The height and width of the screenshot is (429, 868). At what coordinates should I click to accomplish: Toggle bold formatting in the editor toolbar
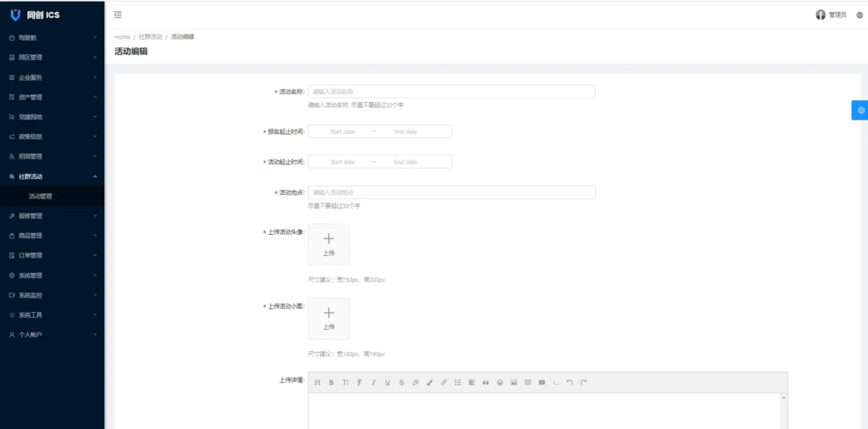(331, 382)
